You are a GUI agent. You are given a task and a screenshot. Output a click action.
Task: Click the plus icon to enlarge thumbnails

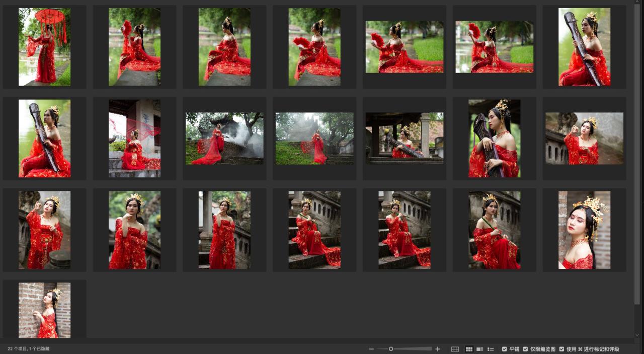(x=438, y=349)
